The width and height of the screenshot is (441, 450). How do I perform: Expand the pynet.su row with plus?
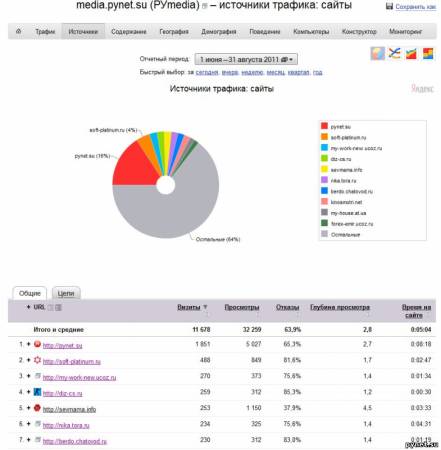click(x=28, y=344)
